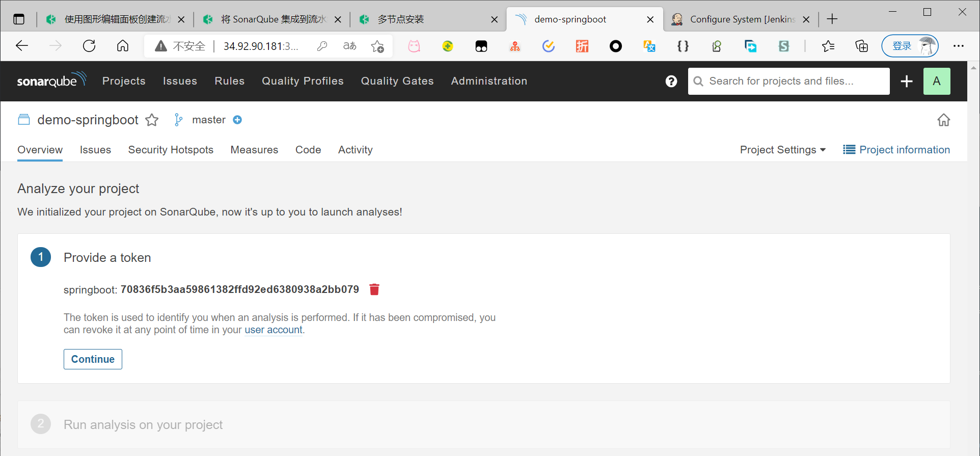The width and height of the screenshot is (980, 456).
Task: Click the create new plus icon in header
Action: pos(906,82)
